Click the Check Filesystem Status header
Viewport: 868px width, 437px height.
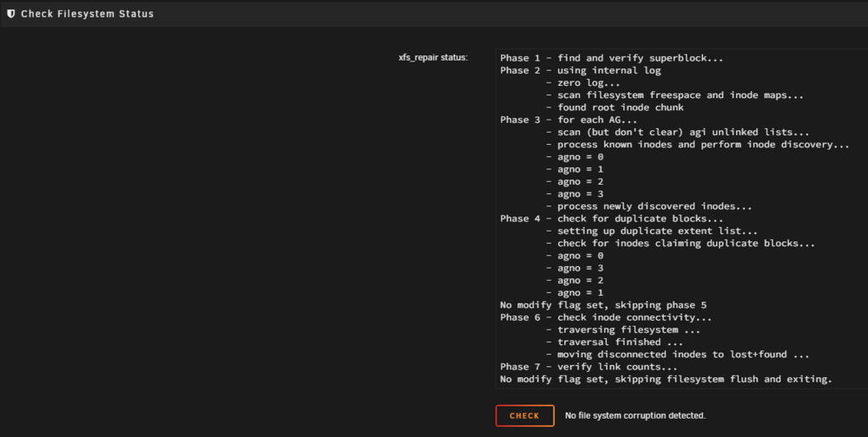point(88,14)
